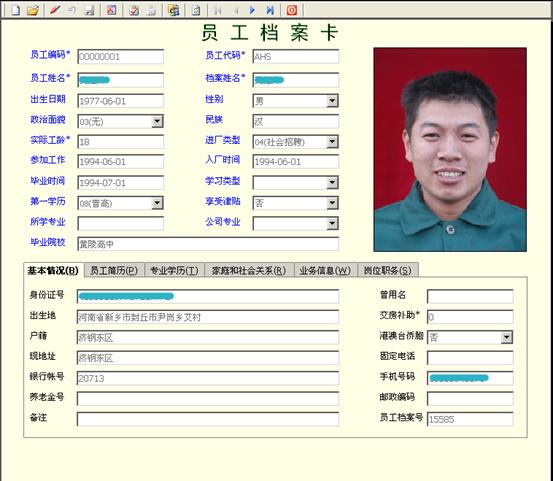553x481 pixels.
Task: Open the 港澳台侨胞 dropdown
Action: click(506, 337)
